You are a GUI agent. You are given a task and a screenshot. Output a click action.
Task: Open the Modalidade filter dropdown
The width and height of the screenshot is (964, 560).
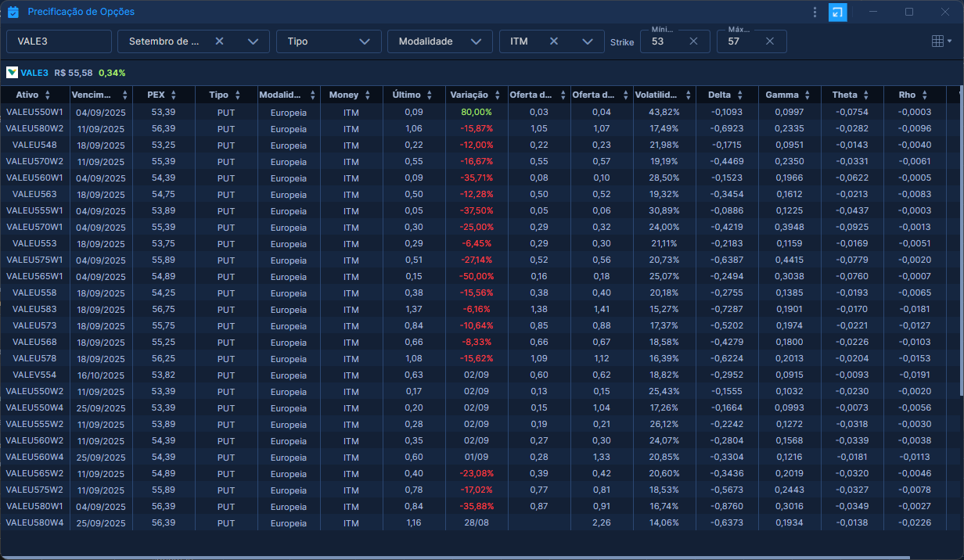(440, 41)
